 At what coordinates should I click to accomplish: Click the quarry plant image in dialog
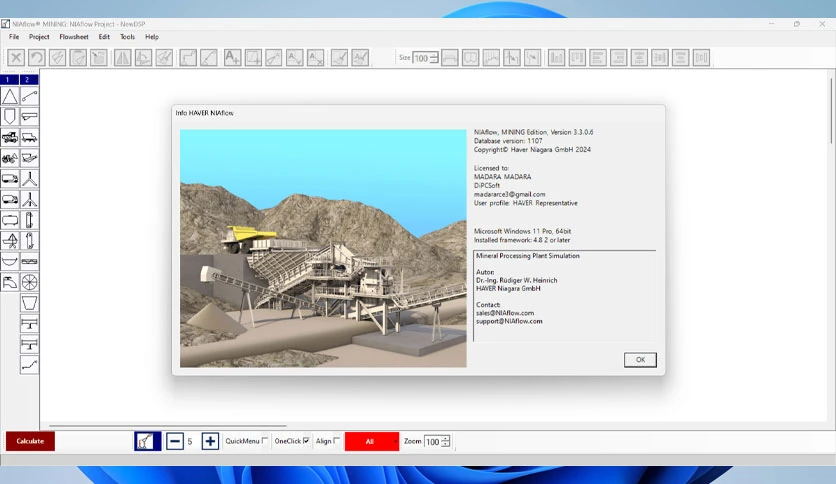pos(323,248)
